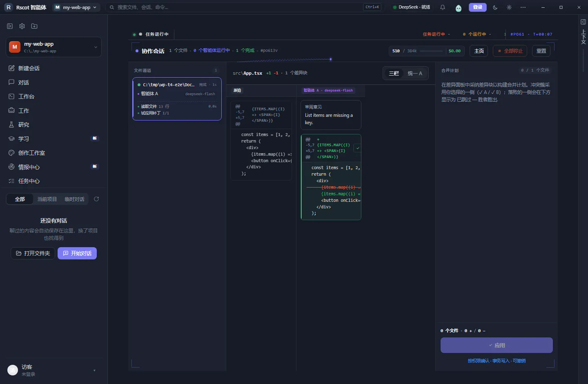
Task: Open 工作台 in the sidebar
Action: 54,96
